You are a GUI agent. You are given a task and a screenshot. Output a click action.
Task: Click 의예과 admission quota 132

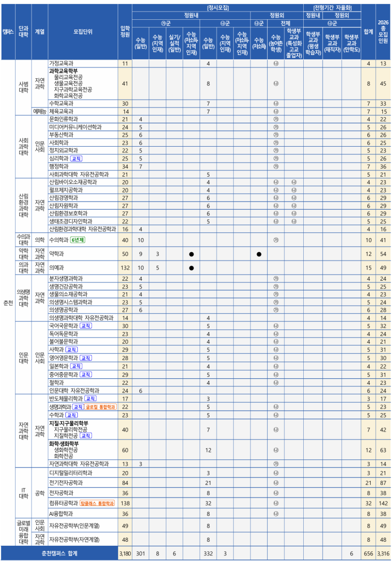point(125,268)
